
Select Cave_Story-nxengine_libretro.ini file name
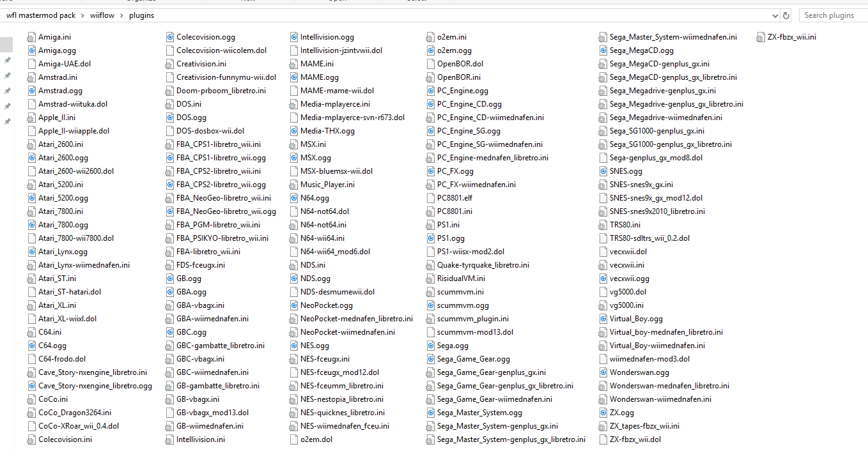click(93, 372)
